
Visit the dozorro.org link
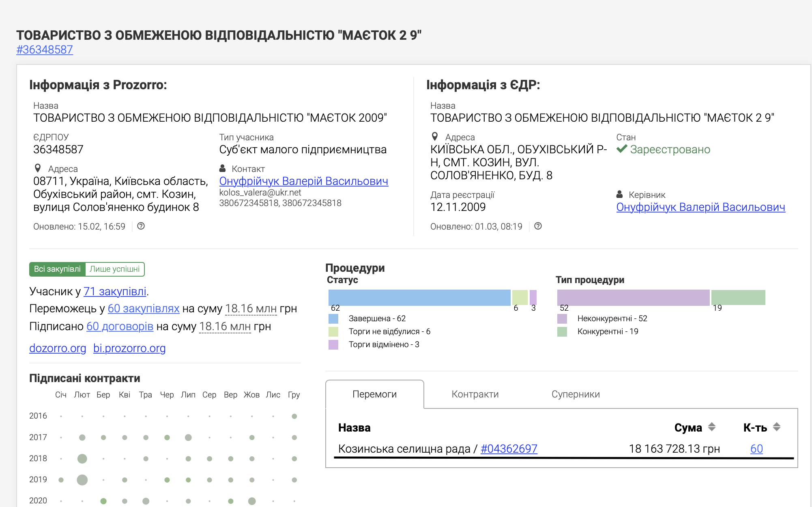[x=58, y=348]
